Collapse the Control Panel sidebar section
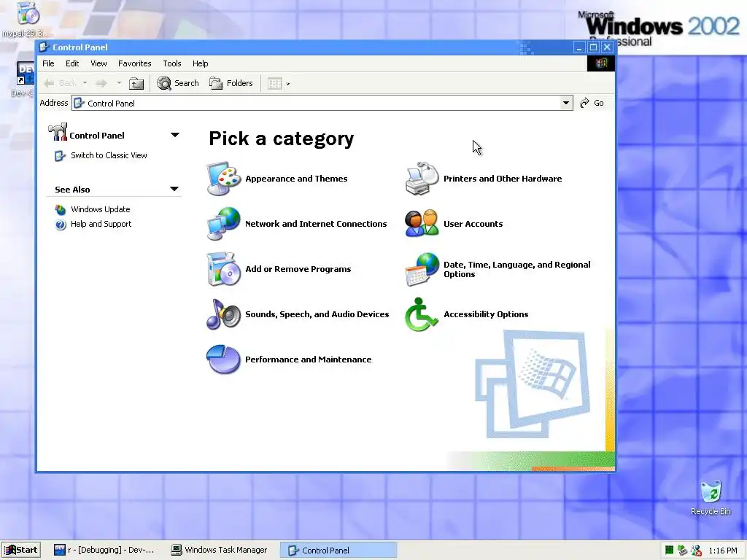The width and height of the screenshot is (747, 560). click(x=175, y=135)
